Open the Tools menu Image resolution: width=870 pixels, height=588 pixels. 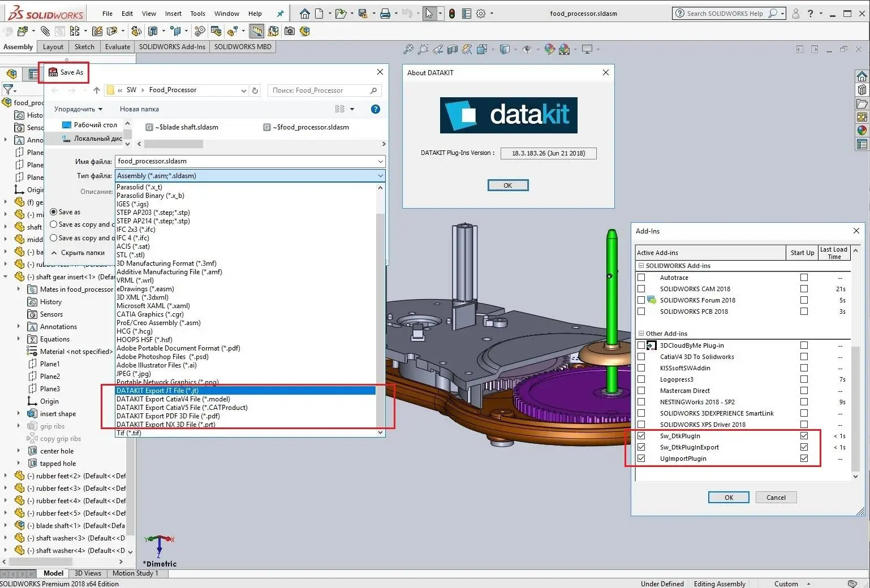197,14
